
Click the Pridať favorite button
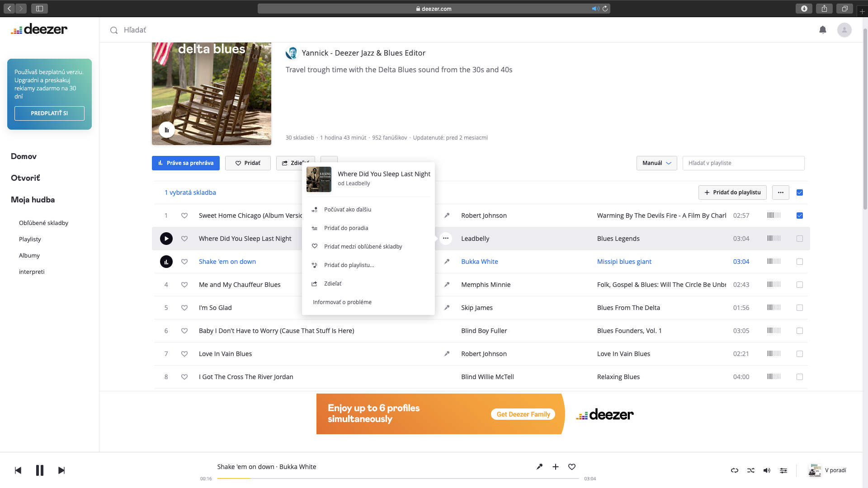(x=248, y=163)
